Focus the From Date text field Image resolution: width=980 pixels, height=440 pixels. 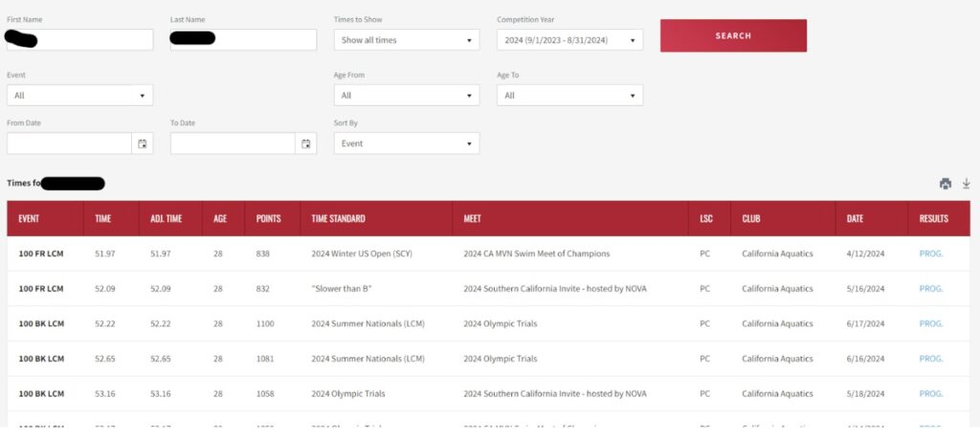coord(69,143)
